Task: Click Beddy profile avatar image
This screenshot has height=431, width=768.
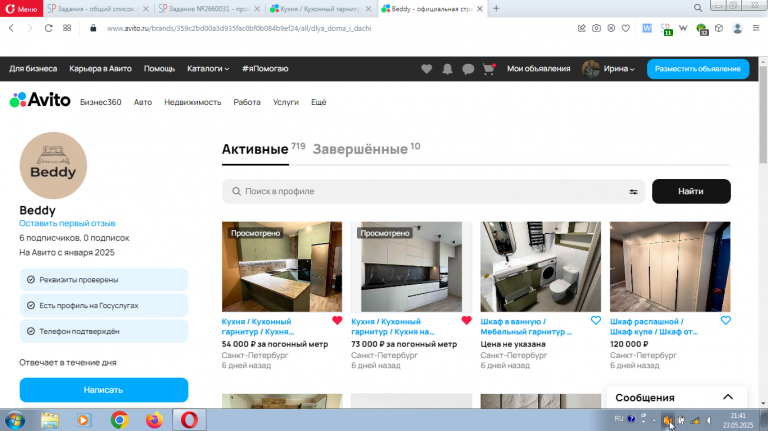Action: [53, 166]
